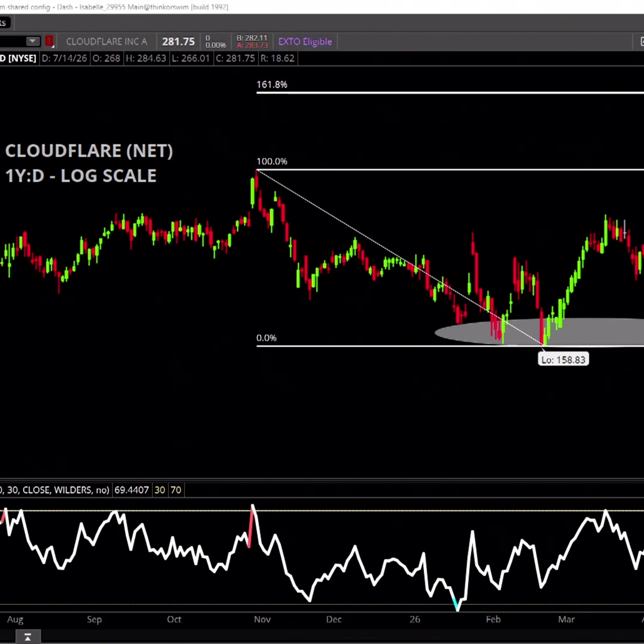The width and height of the screenshot is (644, 644).
Task: Click the bid ask quote B: 282.11
Action: (x=252, y=38)
